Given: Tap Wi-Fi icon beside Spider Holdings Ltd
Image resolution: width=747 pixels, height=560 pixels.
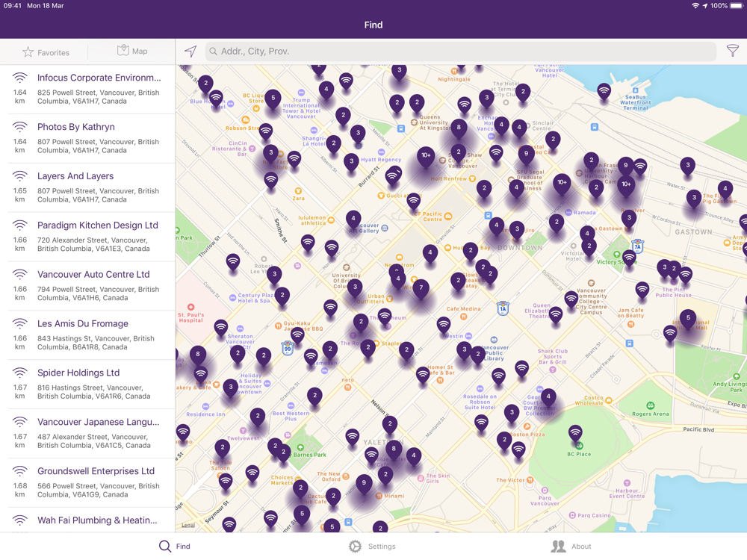Looking at the screenshot, I should pyautogui.click(x=20, y=373).
